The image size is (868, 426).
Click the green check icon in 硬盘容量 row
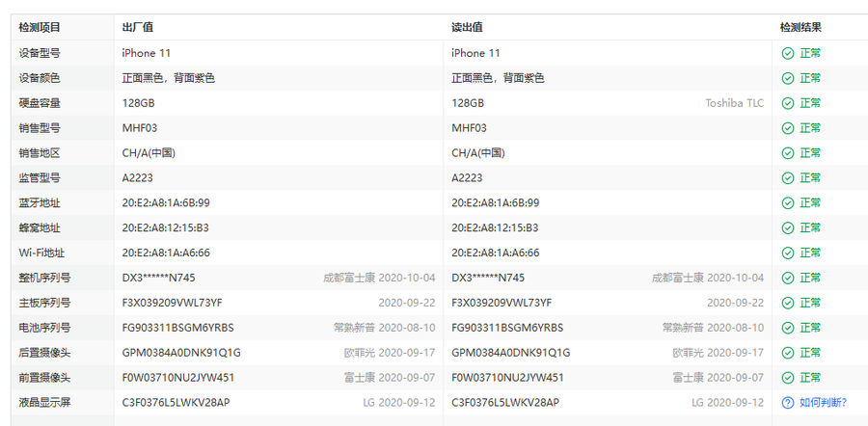(x=788, y=103)
